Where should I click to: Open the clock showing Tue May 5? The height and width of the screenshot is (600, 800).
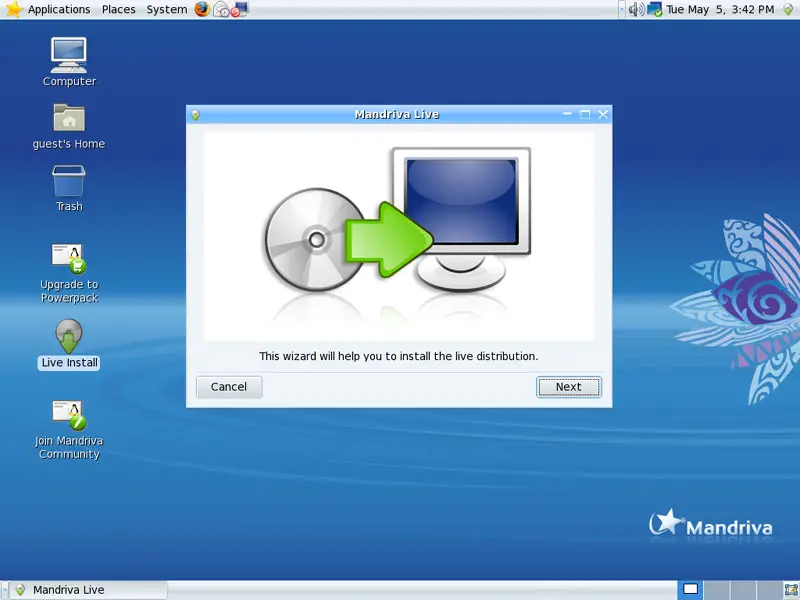click(x=720, y=9)
